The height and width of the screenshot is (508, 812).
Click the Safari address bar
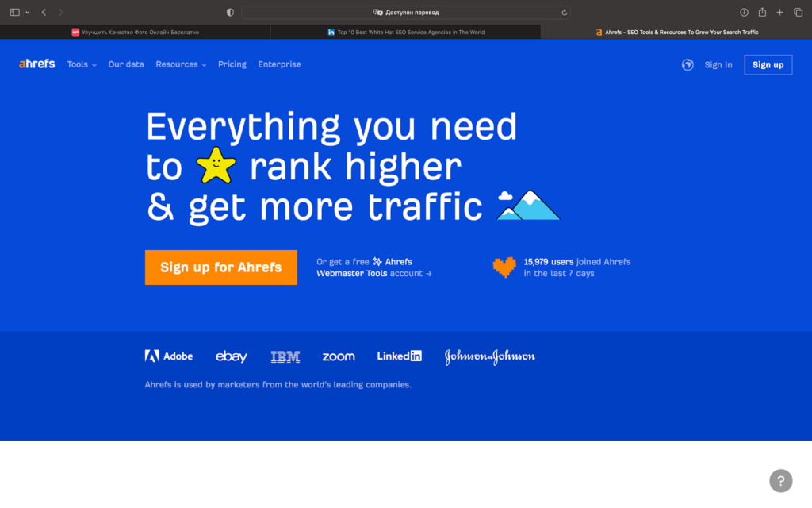(x=405, y=13)
